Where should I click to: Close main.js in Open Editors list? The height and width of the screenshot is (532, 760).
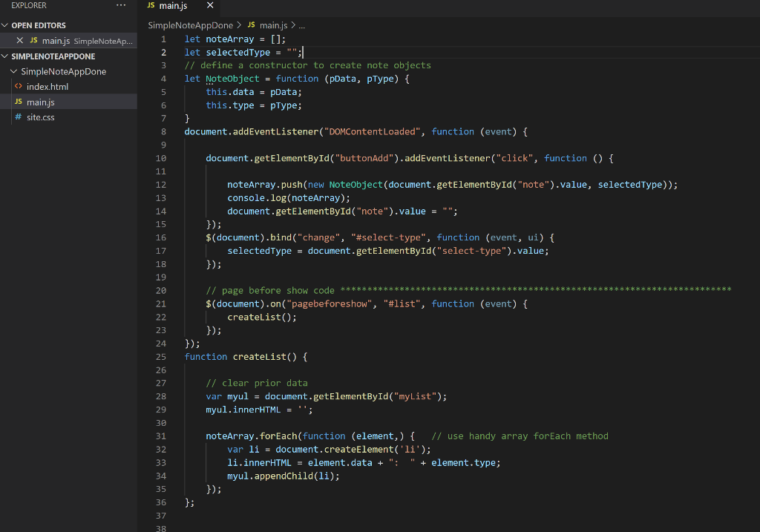[20, 40]
